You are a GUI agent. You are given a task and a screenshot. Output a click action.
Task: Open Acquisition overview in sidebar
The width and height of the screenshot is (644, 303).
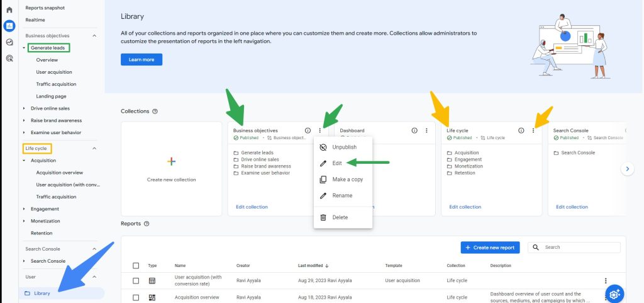(x=60, y=173)
